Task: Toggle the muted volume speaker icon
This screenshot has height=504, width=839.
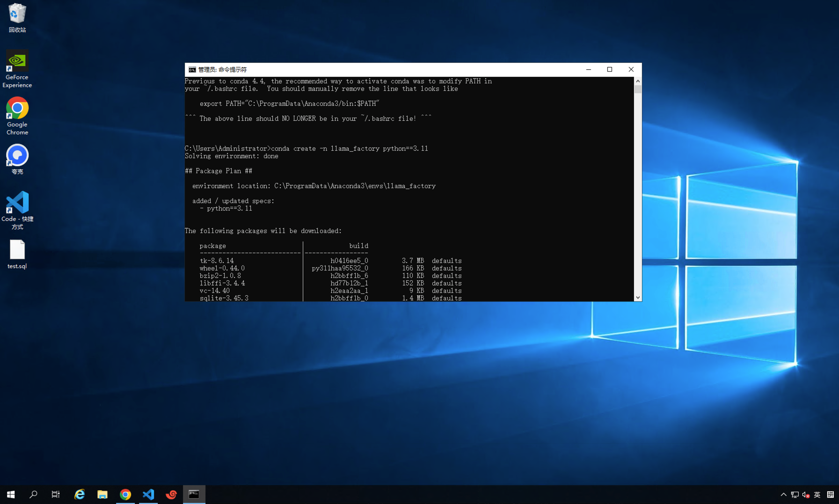Action: [x=806, y=495]
